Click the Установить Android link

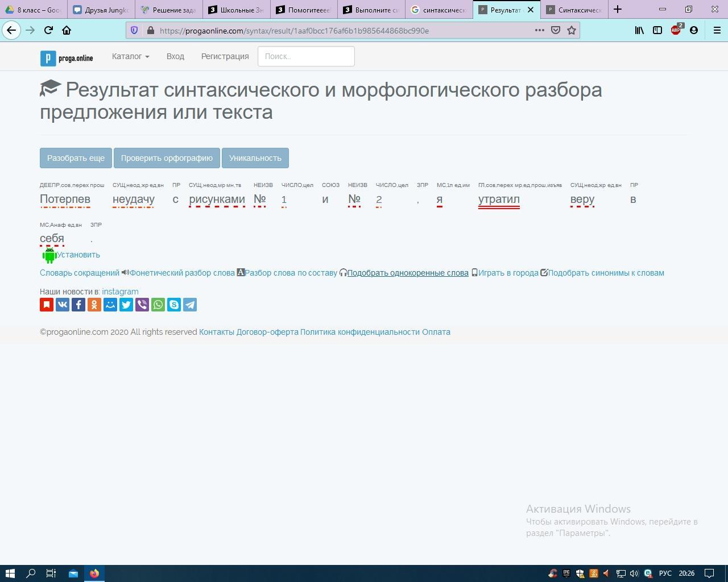[78, 255]
